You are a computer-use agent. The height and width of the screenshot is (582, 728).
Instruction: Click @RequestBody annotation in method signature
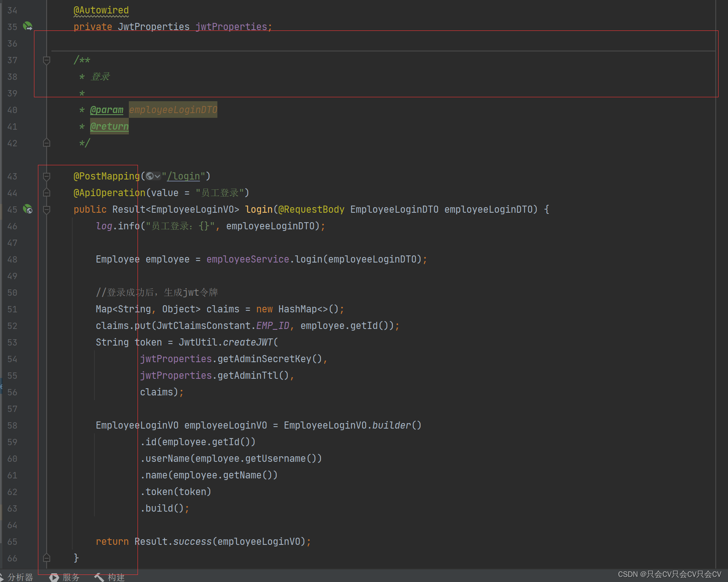311,210
